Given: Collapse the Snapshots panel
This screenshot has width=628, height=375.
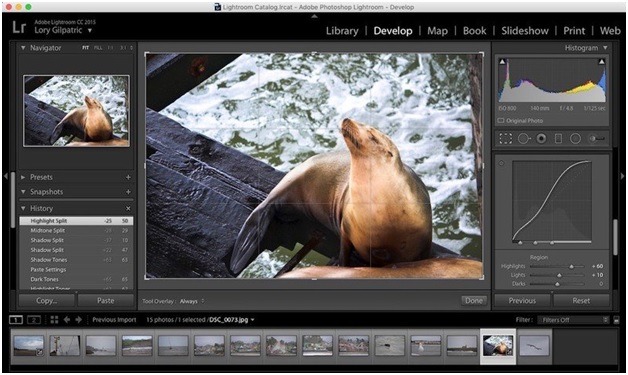Looking at the screenshot, I should coord(23,192).
